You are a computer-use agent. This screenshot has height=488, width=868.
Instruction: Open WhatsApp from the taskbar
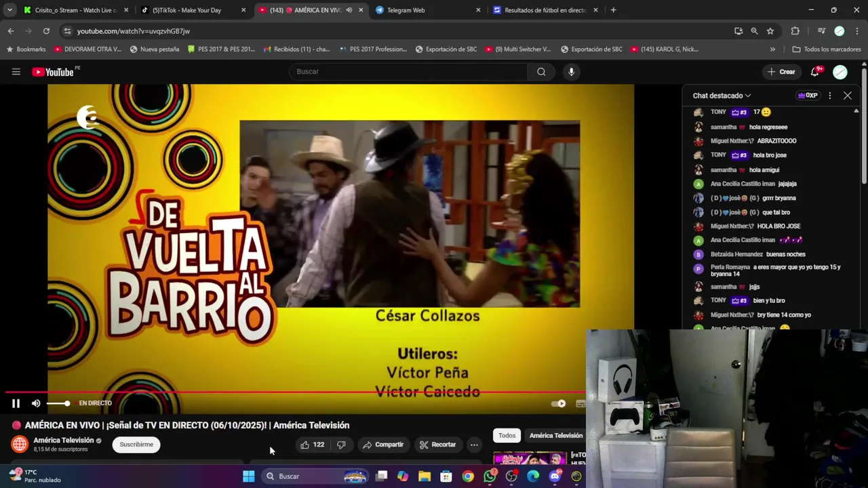tap(490, 476)
